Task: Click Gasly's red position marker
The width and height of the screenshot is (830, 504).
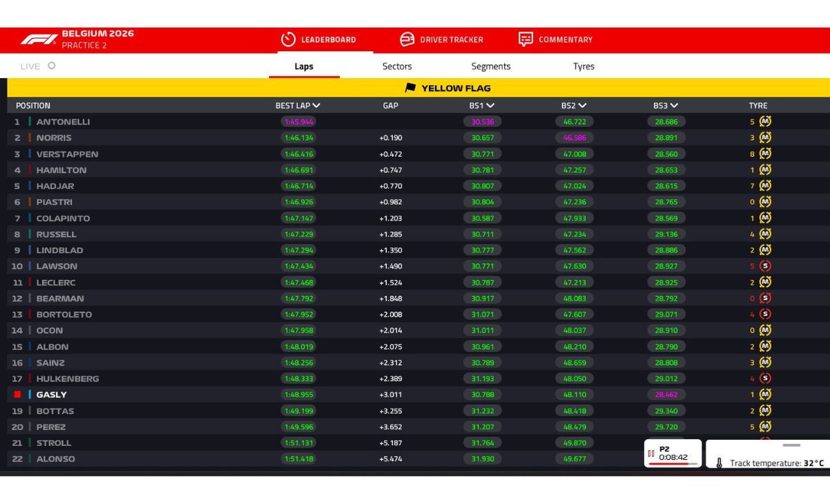Action: coord(17,395)
